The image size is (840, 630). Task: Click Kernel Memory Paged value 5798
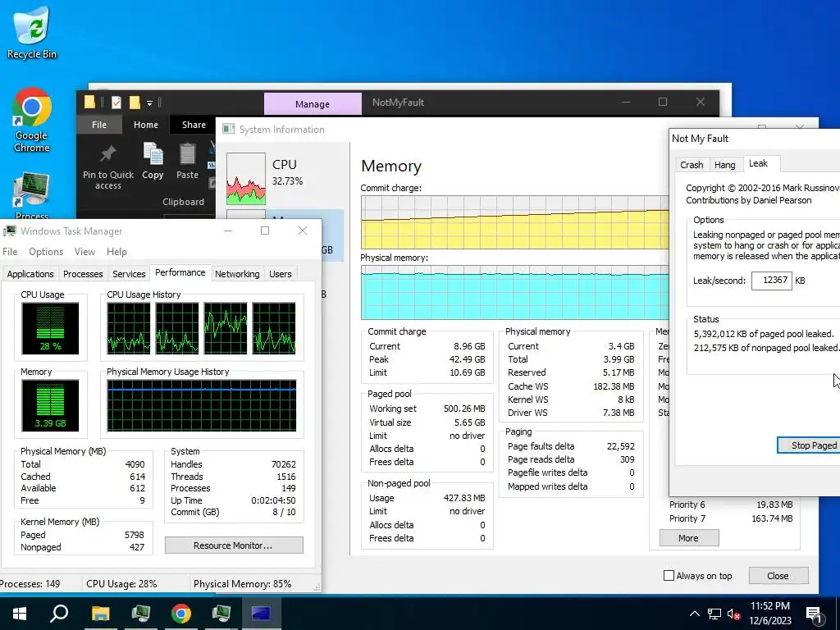(134, 535)
